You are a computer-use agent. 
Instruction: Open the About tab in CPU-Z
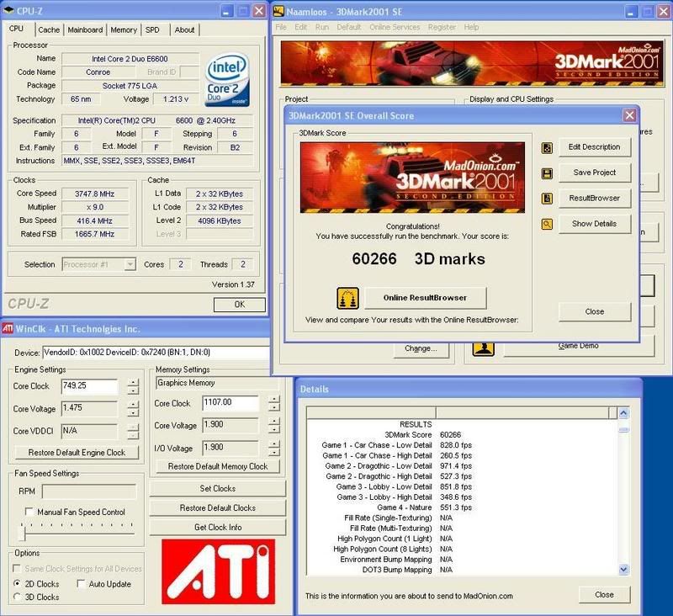tap(184, 30)
